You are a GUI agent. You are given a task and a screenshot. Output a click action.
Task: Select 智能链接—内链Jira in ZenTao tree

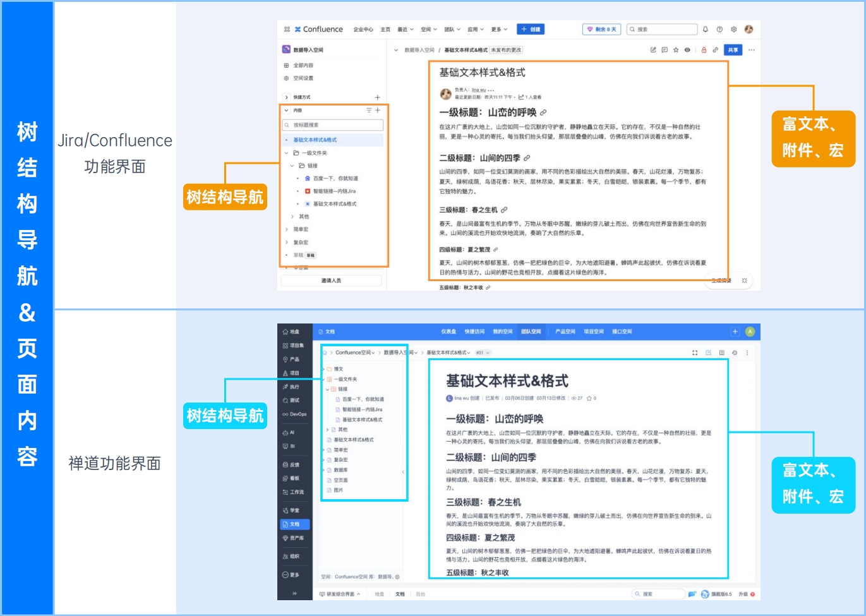click(362, 409)
